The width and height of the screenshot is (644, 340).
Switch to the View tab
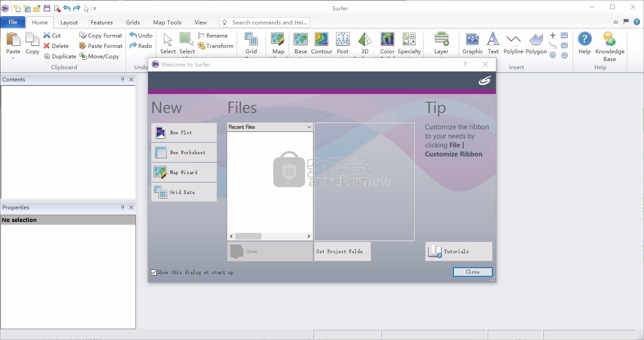click(x=201, y=22)
